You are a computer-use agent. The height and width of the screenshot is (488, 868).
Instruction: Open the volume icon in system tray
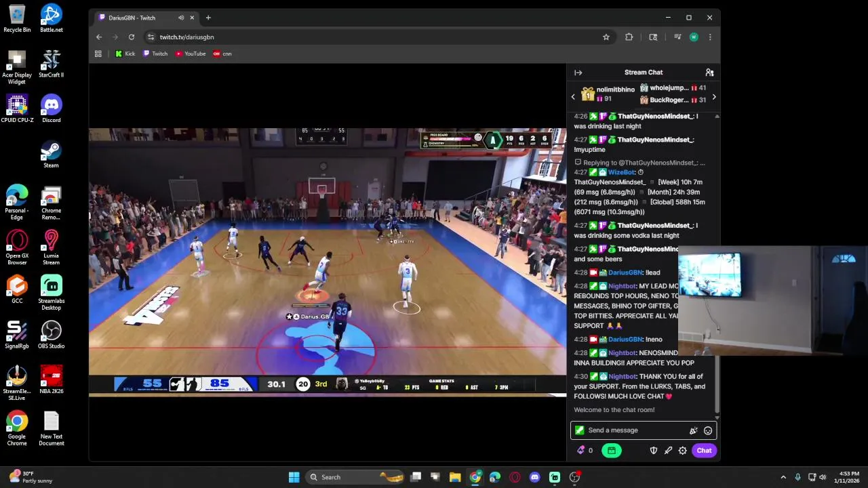[823, 477]
